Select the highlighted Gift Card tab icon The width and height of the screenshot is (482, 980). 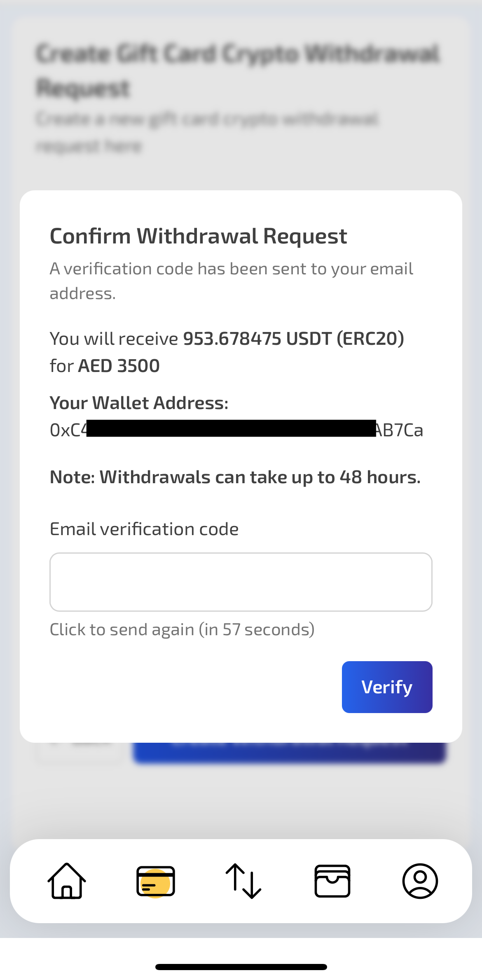point(156,880)
